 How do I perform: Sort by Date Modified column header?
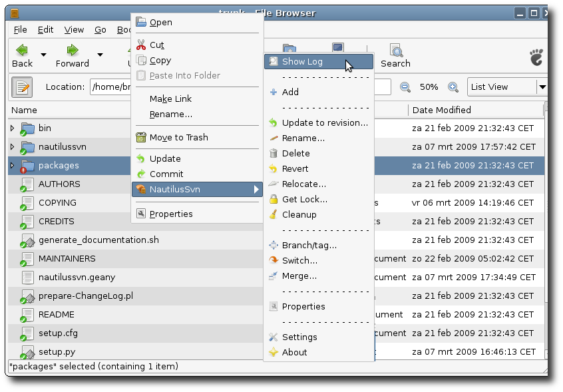pos(476,110)
